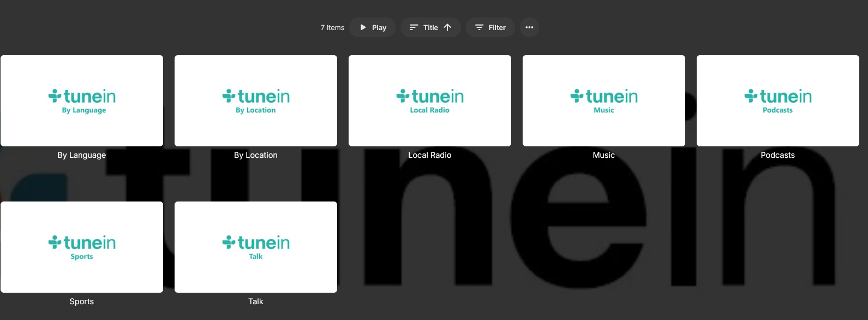Open the three-dot more options menu
Viewport: 868px width, 320px height.
coord(529,27)
